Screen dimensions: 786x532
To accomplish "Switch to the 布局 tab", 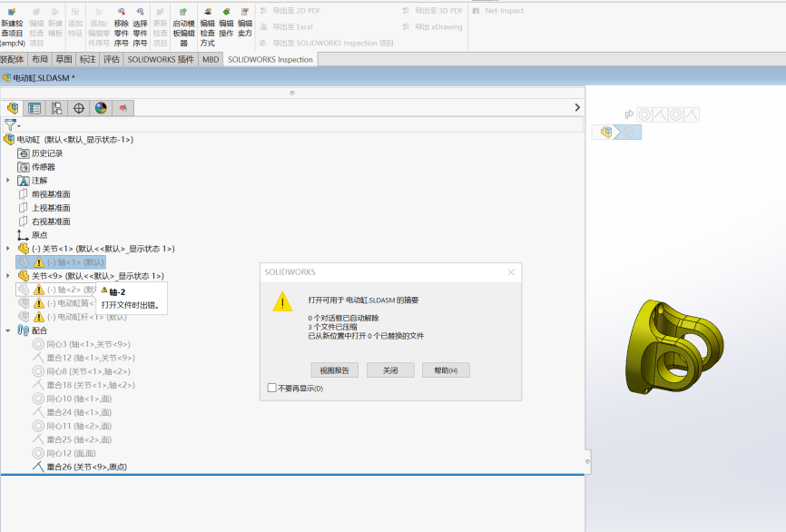I will click(x=40, y=59).
